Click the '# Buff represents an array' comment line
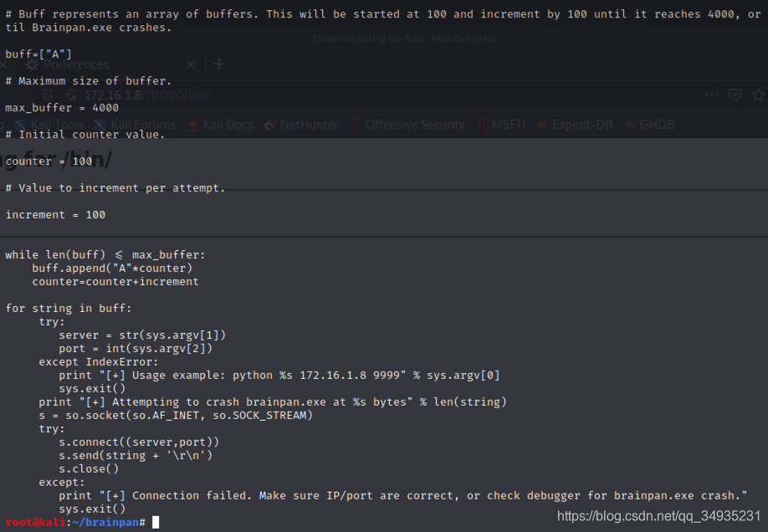 pyautogui.click(x=383, y=14)
